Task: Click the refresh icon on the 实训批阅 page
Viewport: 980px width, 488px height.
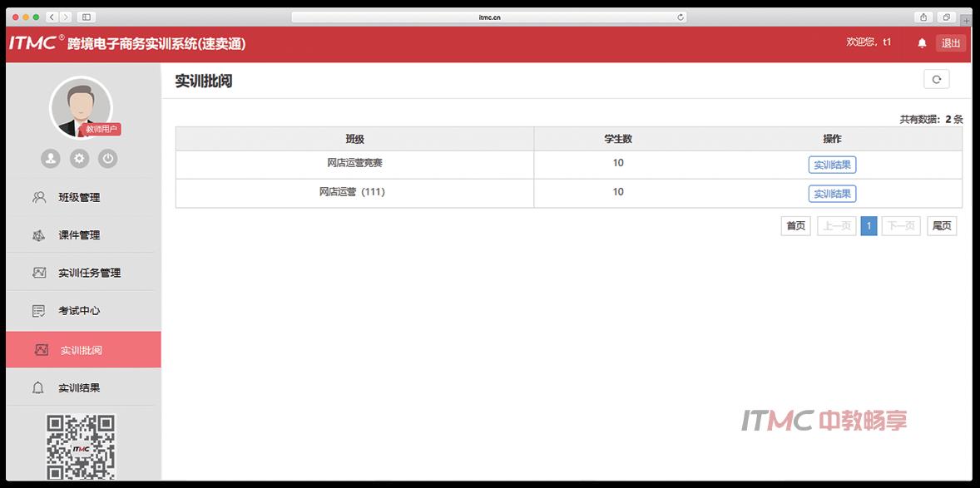Action: click(x=936, y=79)
